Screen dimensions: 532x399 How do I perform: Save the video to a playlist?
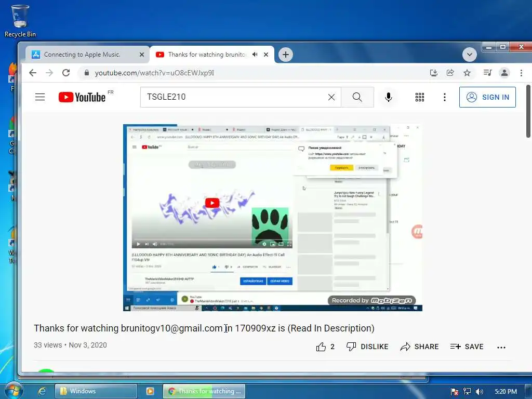coord(467,347)
